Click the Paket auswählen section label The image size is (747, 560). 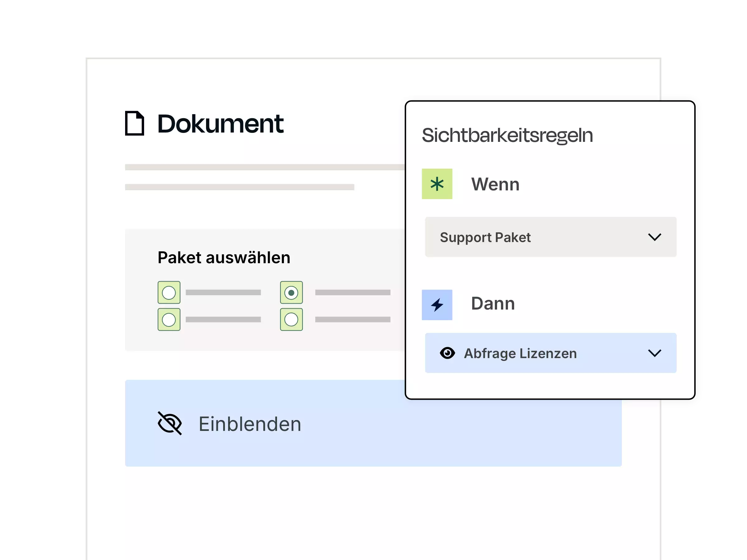tap(224, 257)
